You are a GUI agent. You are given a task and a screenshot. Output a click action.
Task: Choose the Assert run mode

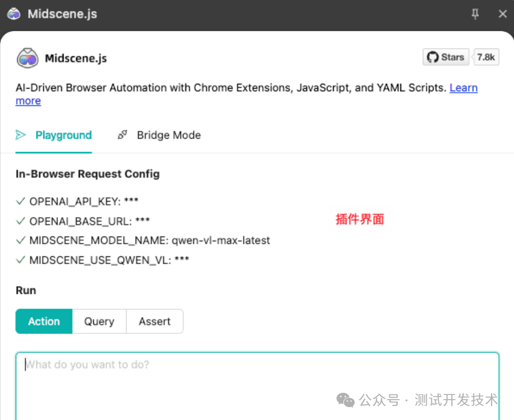[x=154, y=322]
